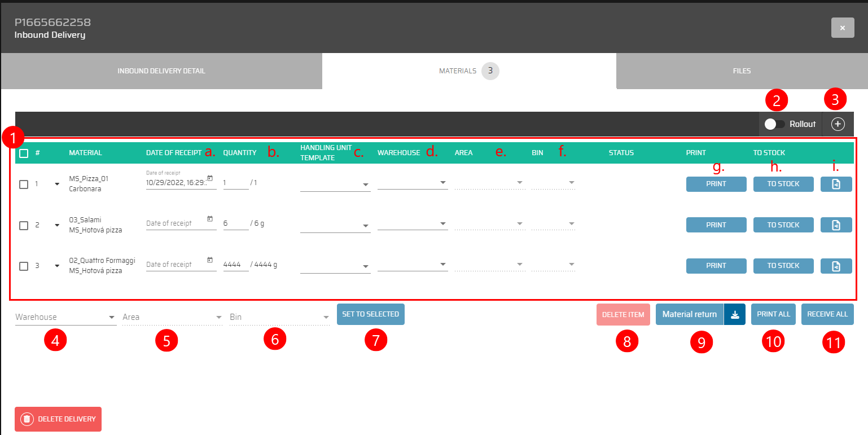This screenshot has width=868, height=435.
Task: Expand row 1 MS_Pizza_01 details arrow
Action: coord(57,184)
